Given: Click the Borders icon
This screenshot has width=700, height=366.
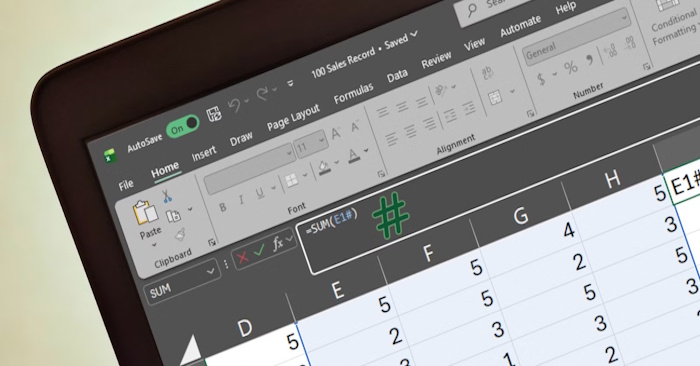Looking at the screenshot, I should click(x=292, y=180).
